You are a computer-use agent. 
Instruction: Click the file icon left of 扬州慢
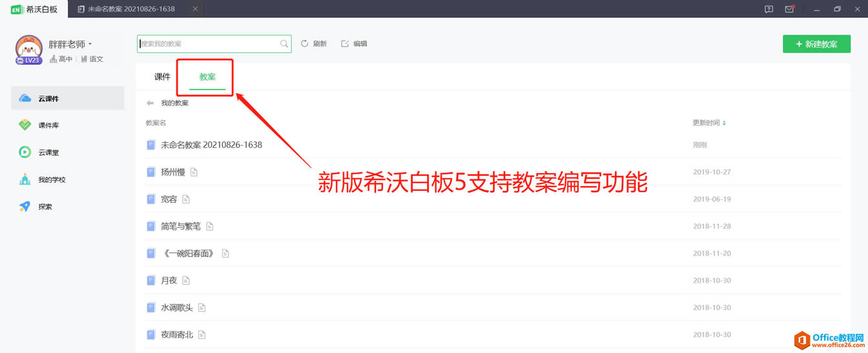[x=150, y=172]
